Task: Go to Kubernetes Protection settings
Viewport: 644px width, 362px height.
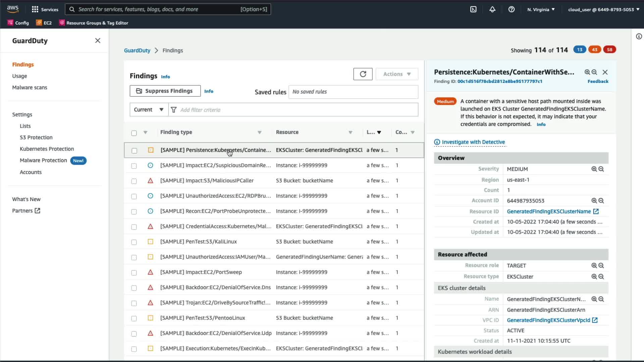Action: (x=47, y=149)
